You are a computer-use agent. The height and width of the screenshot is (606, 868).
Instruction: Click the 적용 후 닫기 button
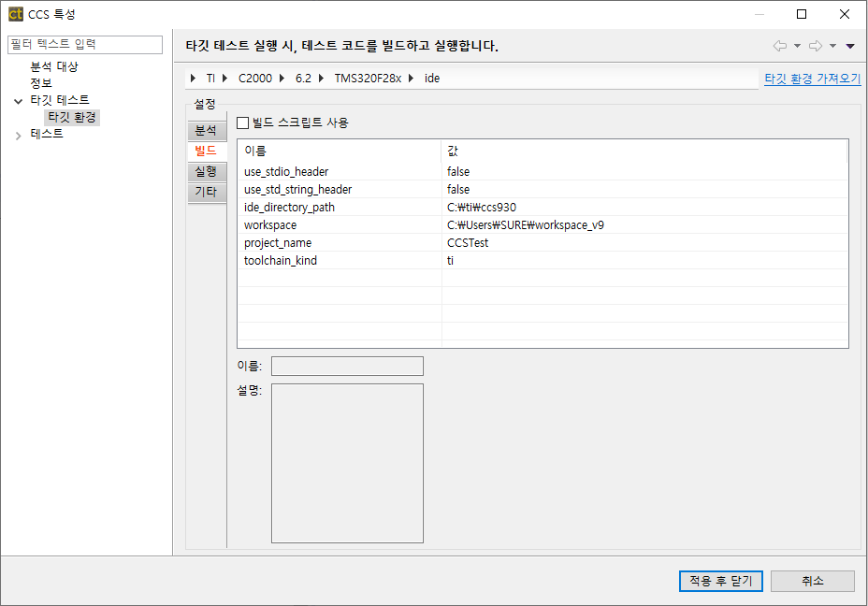[x=721, y=581]
